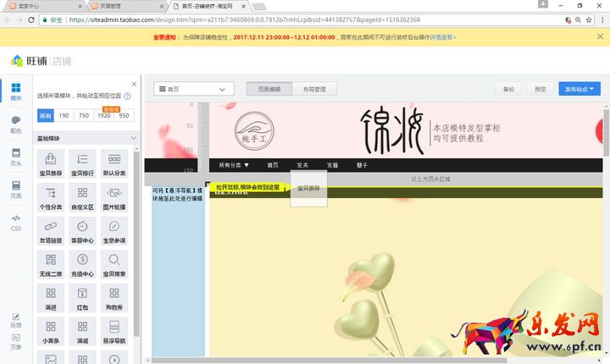
Task: Filter modules by 750 width
Action: [84, 115]
